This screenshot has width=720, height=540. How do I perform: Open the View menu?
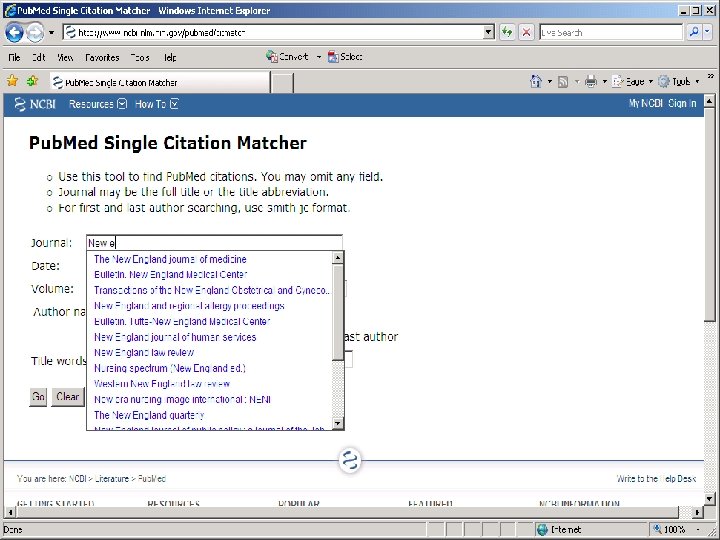tap(65, 57)
